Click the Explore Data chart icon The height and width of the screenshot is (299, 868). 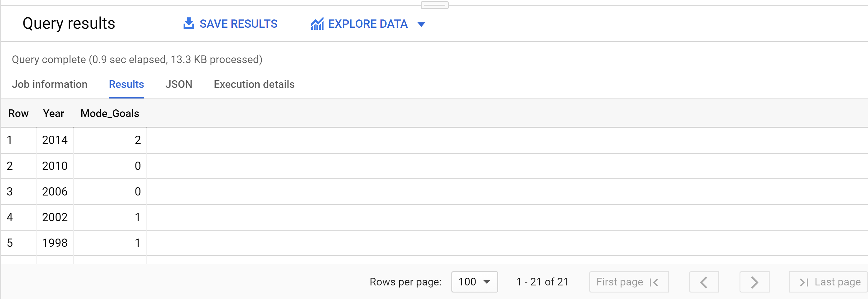(x=317, y=24)
